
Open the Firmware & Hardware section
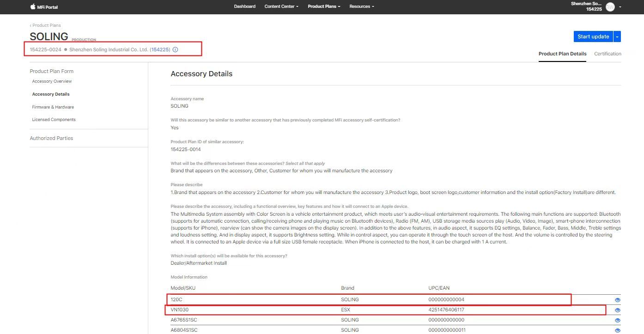[x=53, y=107]
